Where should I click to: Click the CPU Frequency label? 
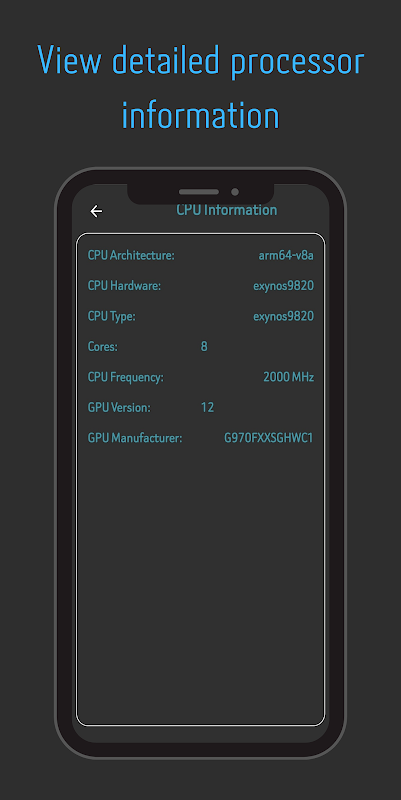[126, 378]
